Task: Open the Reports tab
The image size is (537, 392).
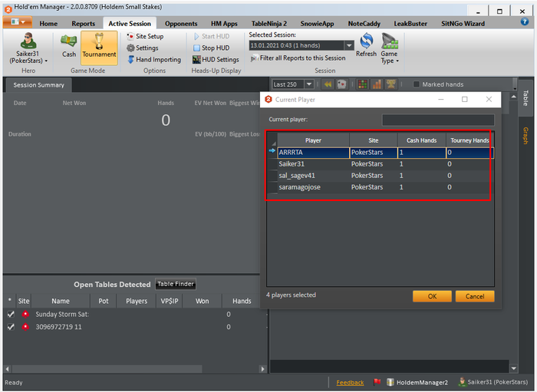Action: pyautogui.click(x=83, y=24)
